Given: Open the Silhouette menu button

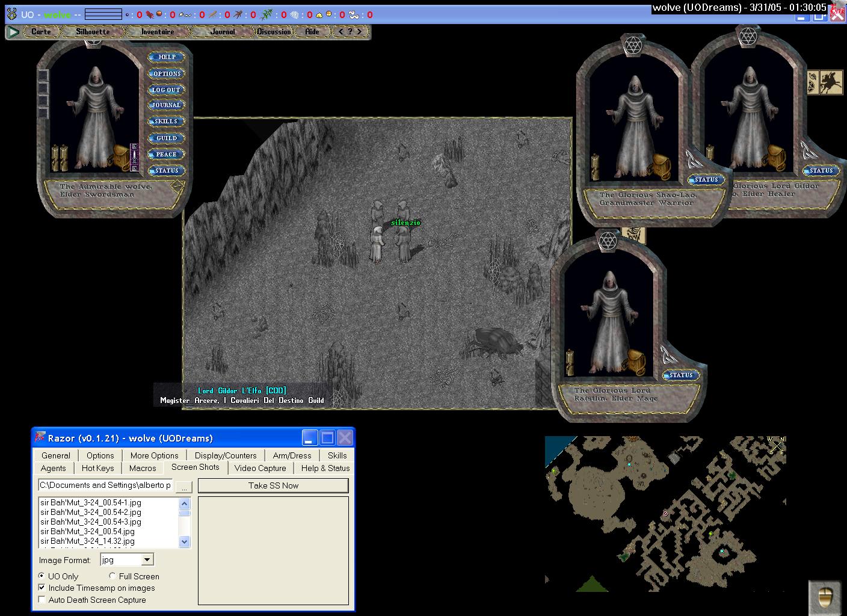Looking at the screenshot, I should click(93, 32).
